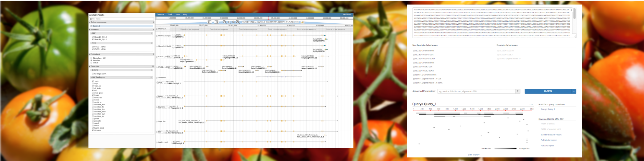
Task: Click the highlight marker icon beside Go
Action: point(303,22)
